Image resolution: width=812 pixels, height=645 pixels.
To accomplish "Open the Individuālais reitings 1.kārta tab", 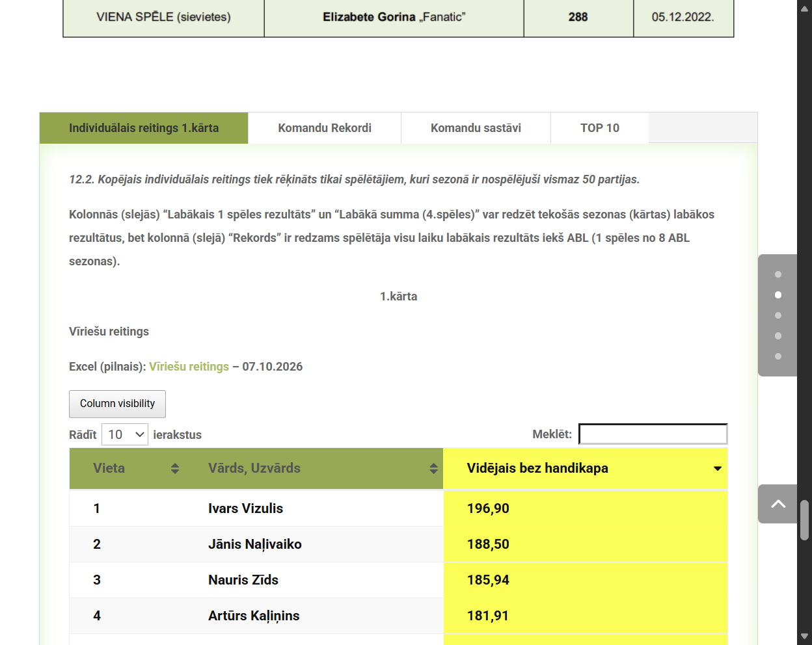I will tap(144, 128).
